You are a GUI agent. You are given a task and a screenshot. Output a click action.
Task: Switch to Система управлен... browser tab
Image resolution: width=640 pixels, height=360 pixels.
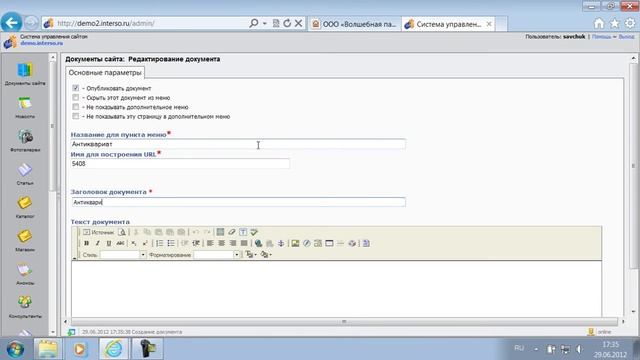448,24
